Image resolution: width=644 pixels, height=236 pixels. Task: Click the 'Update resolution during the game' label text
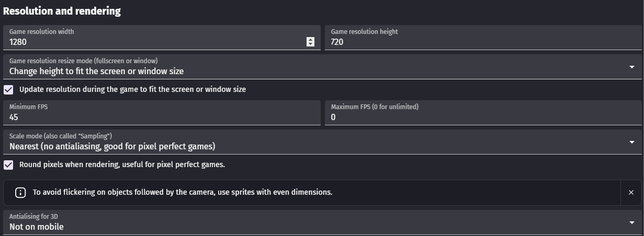(132, 89)
